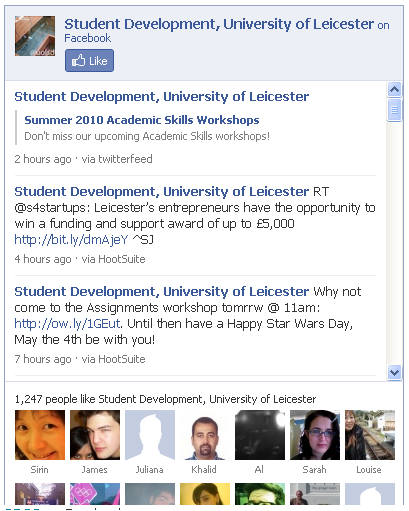The width and height of the screenshot is (409, 511).
Task: Open the second-row fan photo with yellow background
Action: (205, 494)
